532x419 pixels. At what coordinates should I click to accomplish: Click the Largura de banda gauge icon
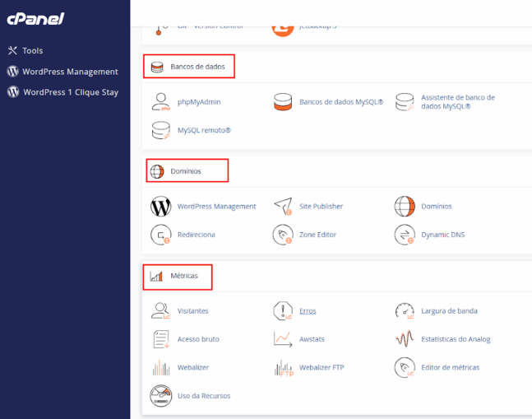[405, 311]
